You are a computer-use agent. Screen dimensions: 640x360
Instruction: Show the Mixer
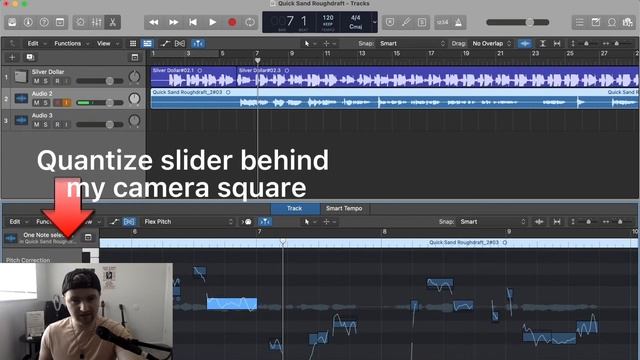click(x=97, y=22)
